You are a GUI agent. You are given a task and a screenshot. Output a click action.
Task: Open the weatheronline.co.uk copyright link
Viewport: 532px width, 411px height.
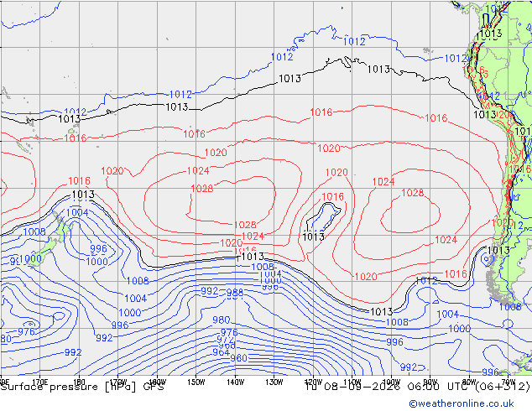(x=461, y=403)
